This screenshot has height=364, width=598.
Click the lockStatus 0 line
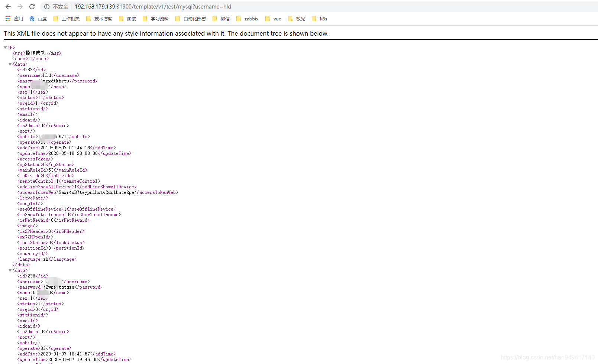pyautogui.click(x=51, y=243)
